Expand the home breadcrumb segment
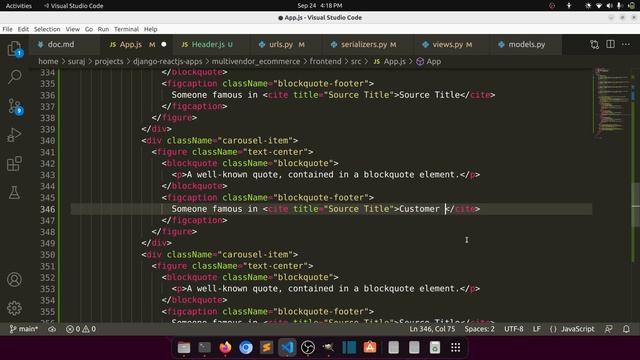Screen dimensions: 640x360 point(48,61)
